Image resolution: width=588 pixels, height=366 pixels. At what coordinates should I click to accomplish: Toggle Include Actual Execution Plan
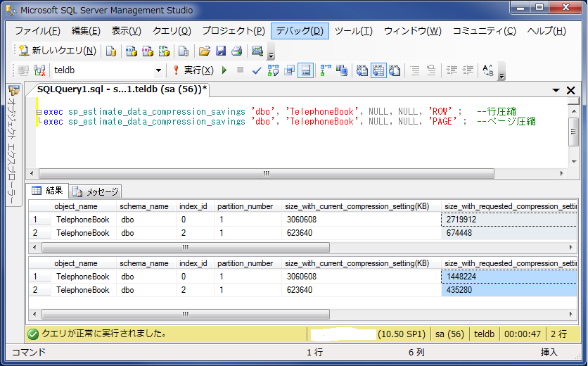[x=326, y=70]
